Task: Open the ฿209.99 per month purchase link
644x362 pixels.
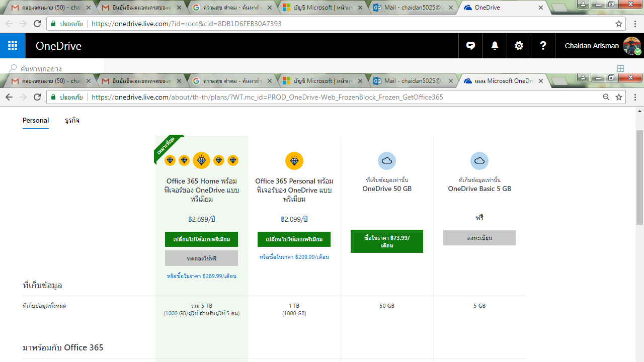Action: (x=294, y=257)
